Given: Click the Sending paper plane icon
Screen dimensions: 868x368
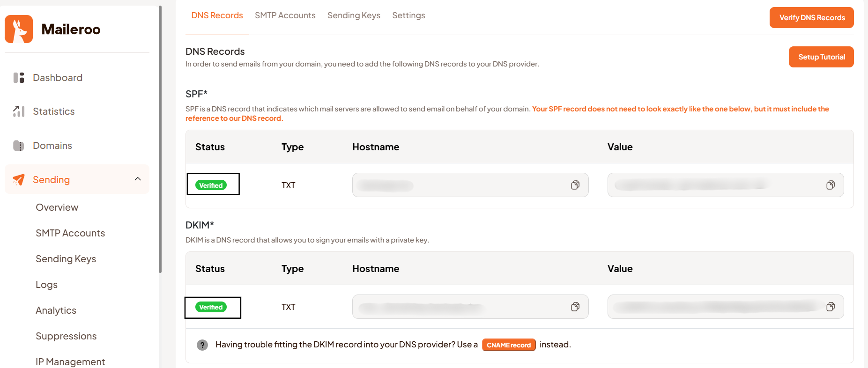Looking at the screenshot, I should pyautogui.click(x=19, y=180).
